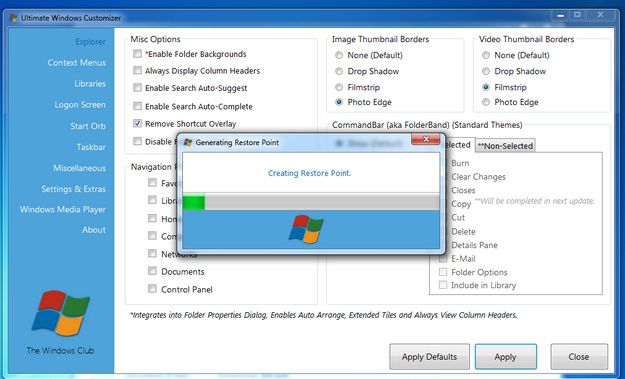This screenshot has height=379, width=625.
Task: Choose Drop Shadow for image thumbnails
Action: coord(339,71)
